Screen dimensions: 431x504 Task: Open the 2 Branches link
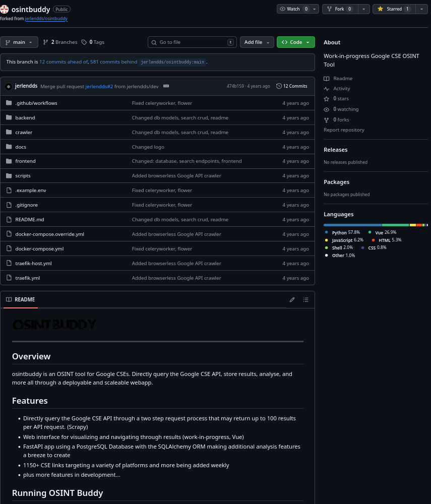[60, 42]
